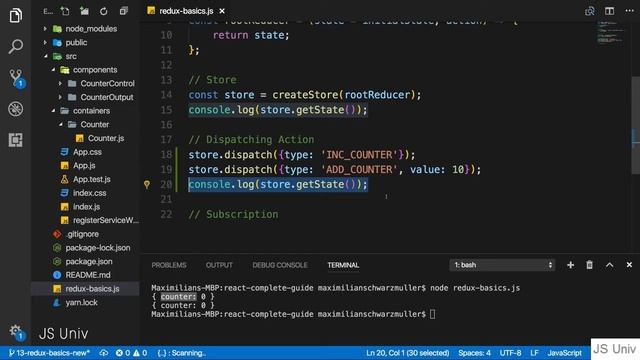The width and height of the screenshot is (640, 360).
Task: Expand the node_modules folder
Action: point(85,29)
